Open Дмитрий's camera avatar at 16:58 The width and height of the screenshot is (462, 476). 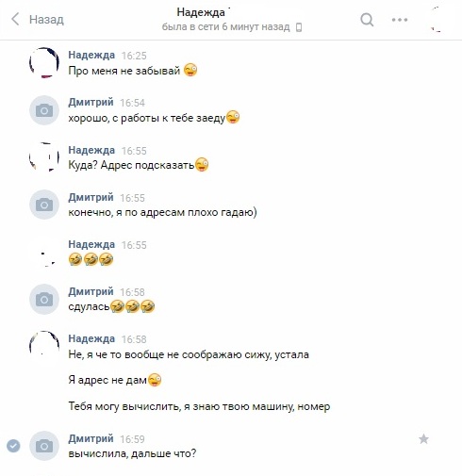tap(44, 299)
